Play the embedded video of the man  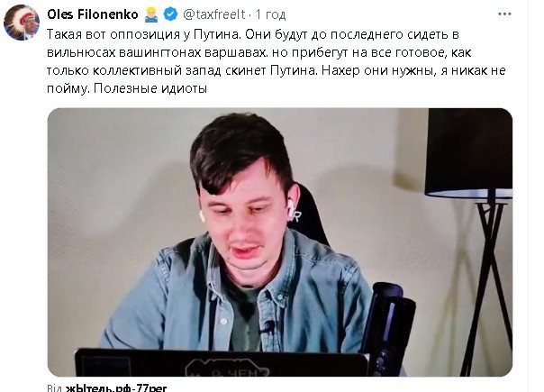279,242
